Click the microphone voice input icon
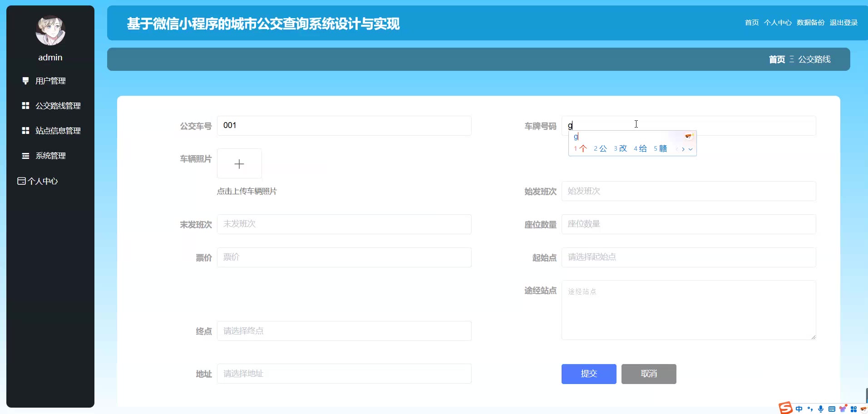Viewport: 868px width, 414px height. [821, 409]
